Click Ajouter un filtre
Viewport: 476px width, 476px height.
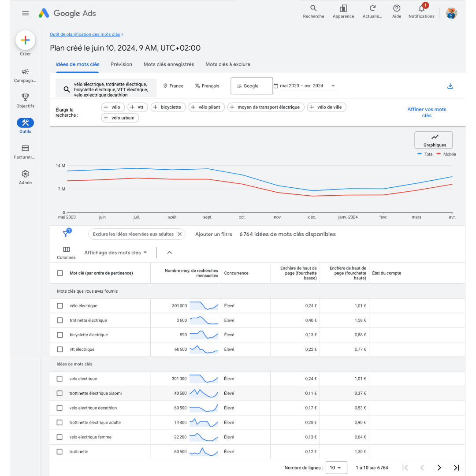pos(214,234)
